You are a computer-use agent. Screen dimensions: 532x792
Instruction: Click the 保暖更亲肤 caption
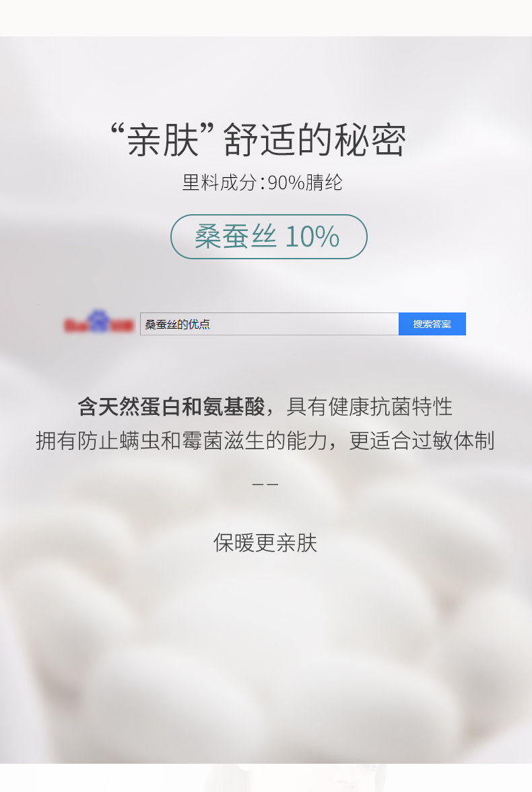(265, 543)
